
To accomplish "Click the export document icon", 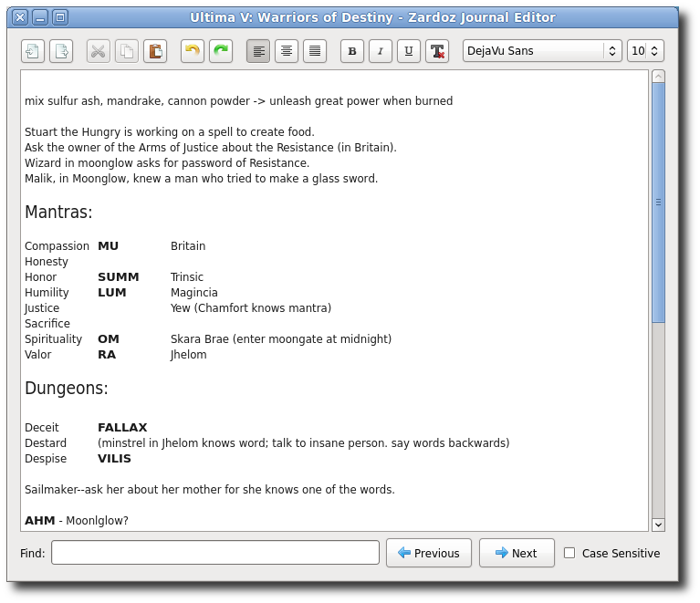I will pos(61,51).
